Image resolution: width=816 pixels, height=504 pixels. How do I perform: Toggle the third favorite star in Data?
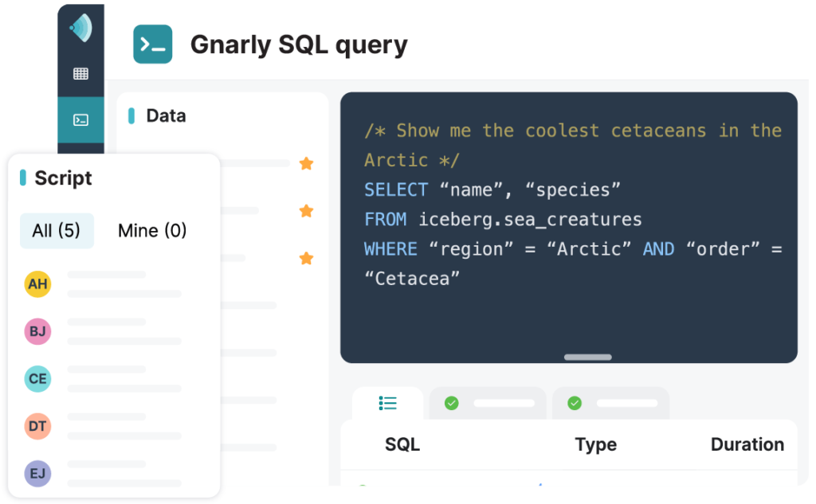click(307, 259)
